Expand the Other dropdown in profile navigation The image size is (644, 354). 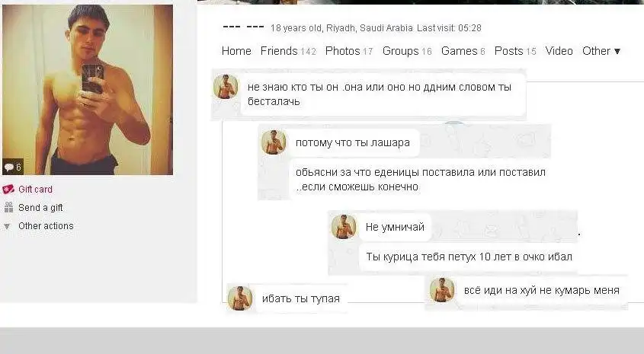(x=601, y=51)
